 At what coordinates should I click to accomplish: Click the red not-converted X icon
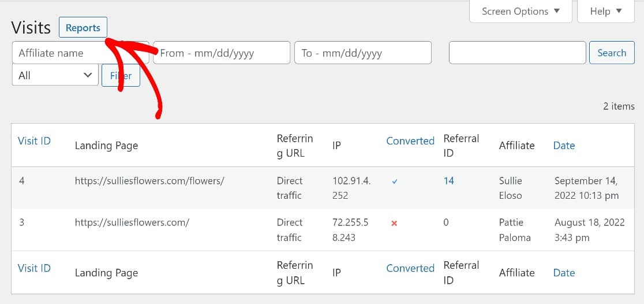click(394, 223)
